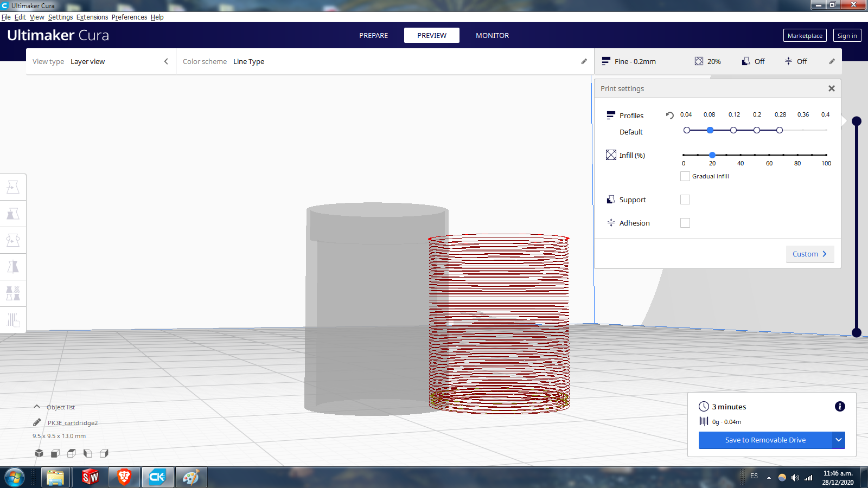Open the Settings menu

pyautogui.click(x=60, y=17)
